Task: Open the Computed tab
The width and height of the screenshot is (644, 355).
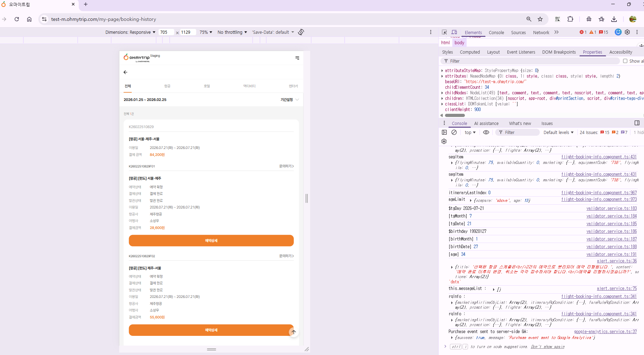Action: [x=470, y=52]
